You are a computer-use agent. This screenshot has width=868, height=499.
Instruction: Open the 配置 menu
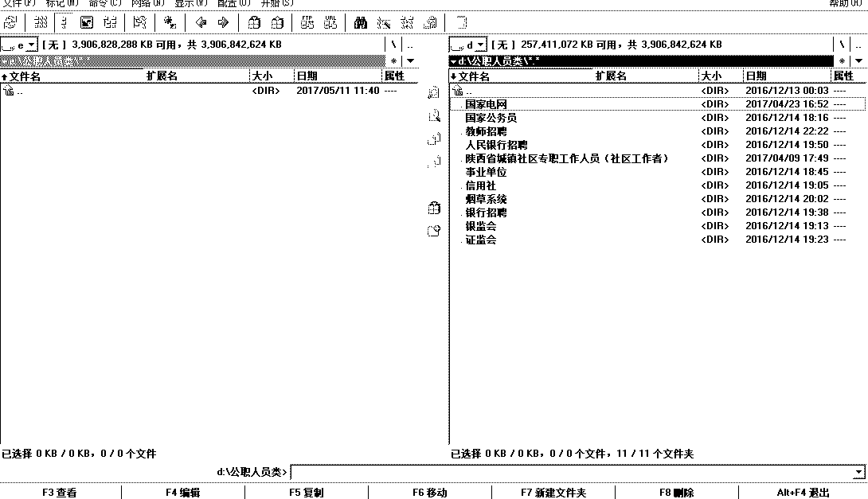[x=234, y=3]
